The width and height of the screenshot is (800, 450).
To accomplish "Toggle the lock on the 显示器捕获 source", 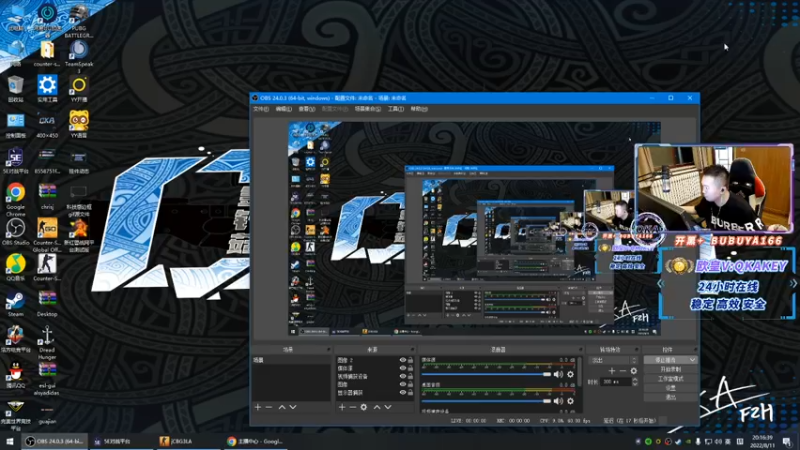I will [410, 393].
